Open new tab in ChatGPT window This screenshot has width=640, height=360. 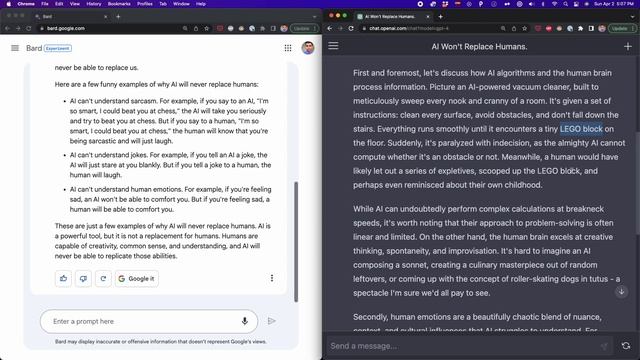[440, 17]
